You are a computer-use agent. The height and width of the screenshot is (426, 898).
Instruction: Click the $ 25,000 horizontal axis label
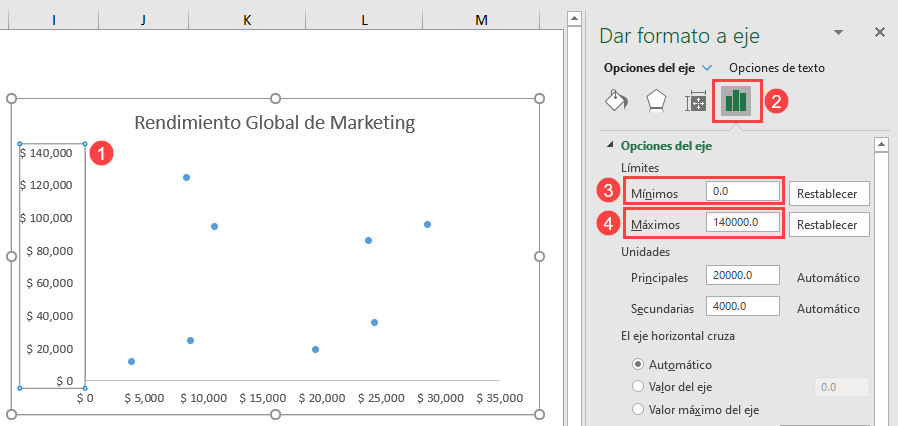(x=381, y=398)
